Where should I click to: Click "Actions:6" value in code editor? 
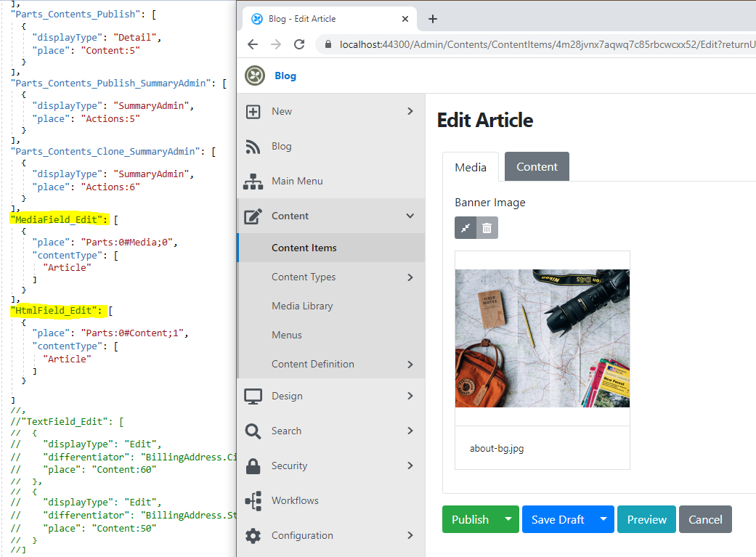110,187
